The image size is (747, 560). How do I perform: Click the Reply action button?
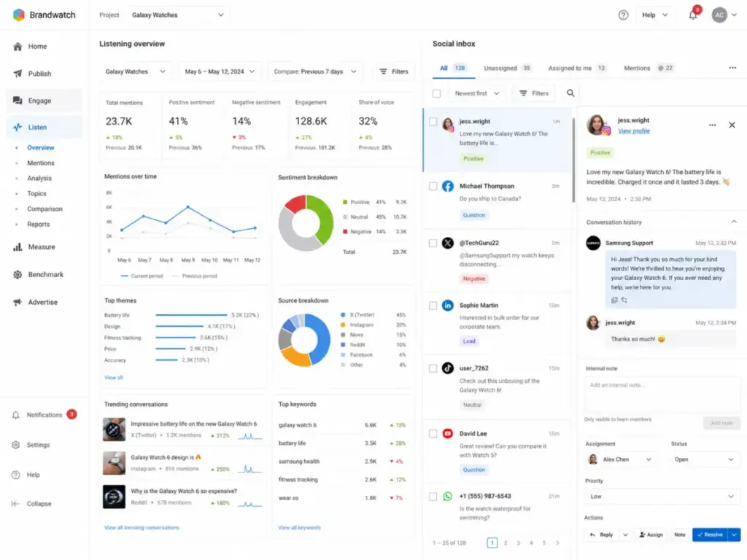pos(601,534)
